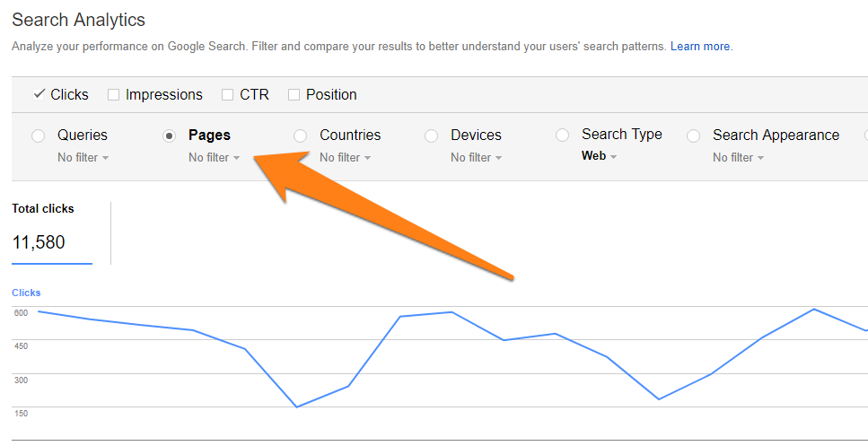Choose the Search Appearance radio button
This screenshot has width=868, height=446.
tap(693, 136)
